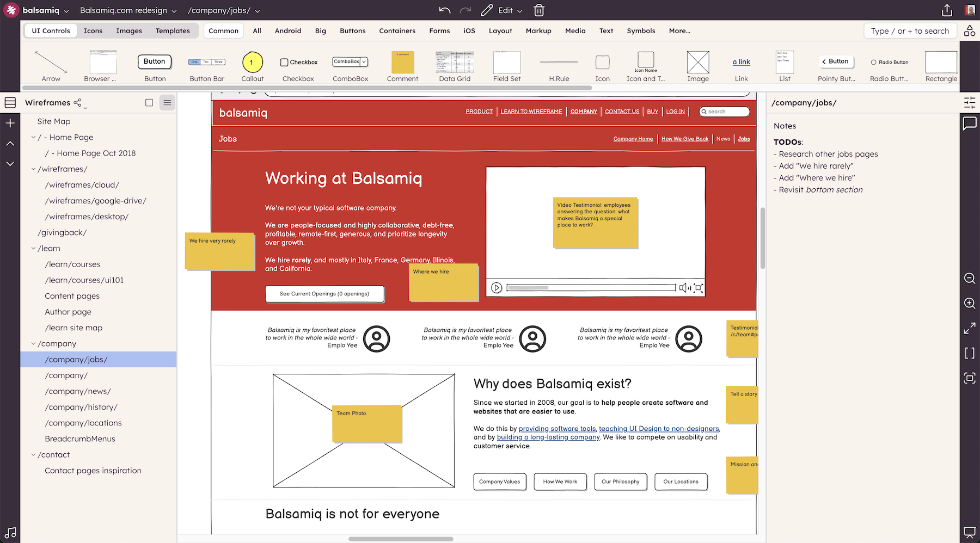Click the zoom out magnifier icon
The height and width of the screenshot is (543, 980).
pyautogui.click(x=970, y=279)
